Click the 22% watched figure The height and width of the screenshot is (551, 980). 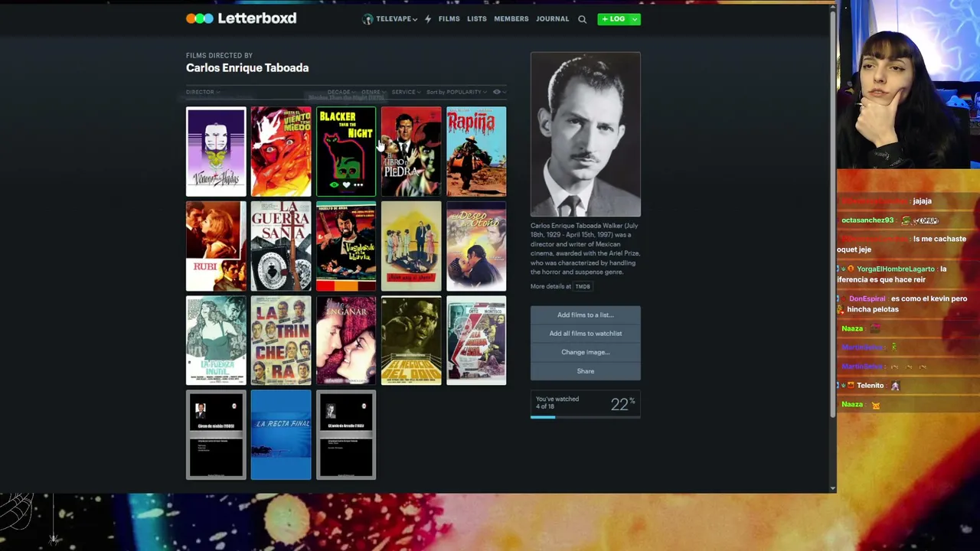tap(622, 404)
